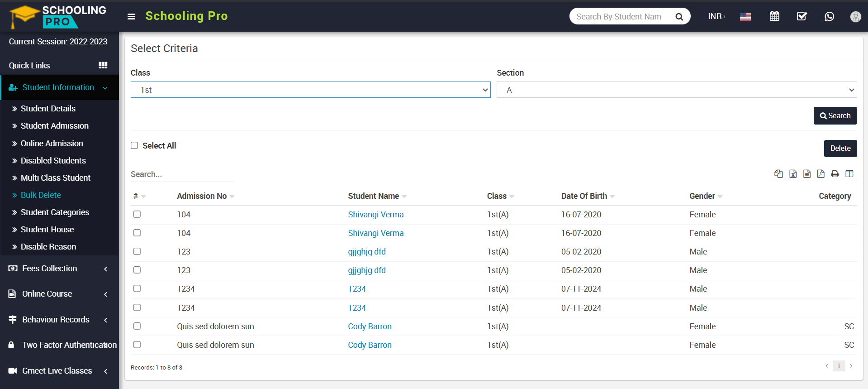This screenshot has width=868, height=389.
Task: Open Student House menu link
Action: coord(47,230)
